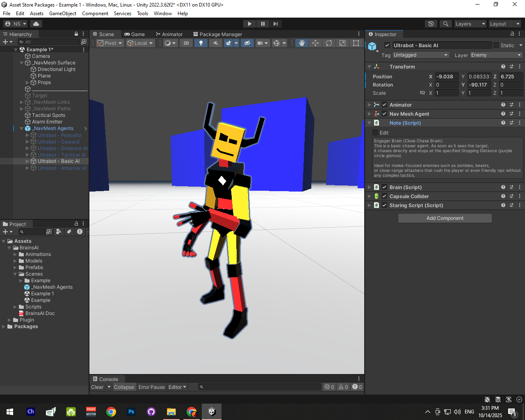
Task: Open the Layer dropdown showing Enemy
Action: tap(496, 55)
